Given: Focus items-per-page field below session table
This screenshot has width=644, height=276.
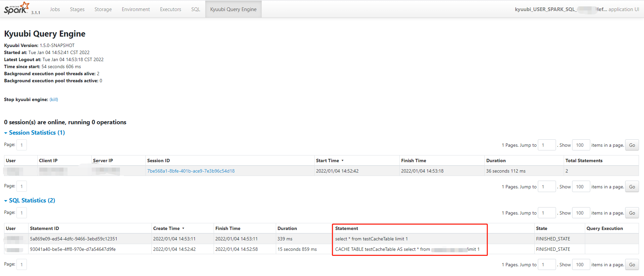Looking at the screenshot, I should pyautogui.click(x=581, y=187).
